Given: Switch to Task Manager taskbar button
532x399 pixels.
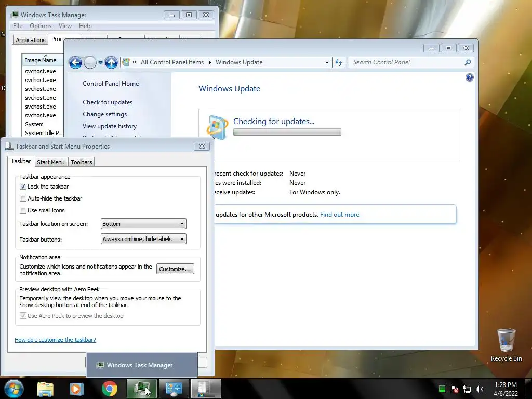Looking at the screenshot, I should [142, 389].
